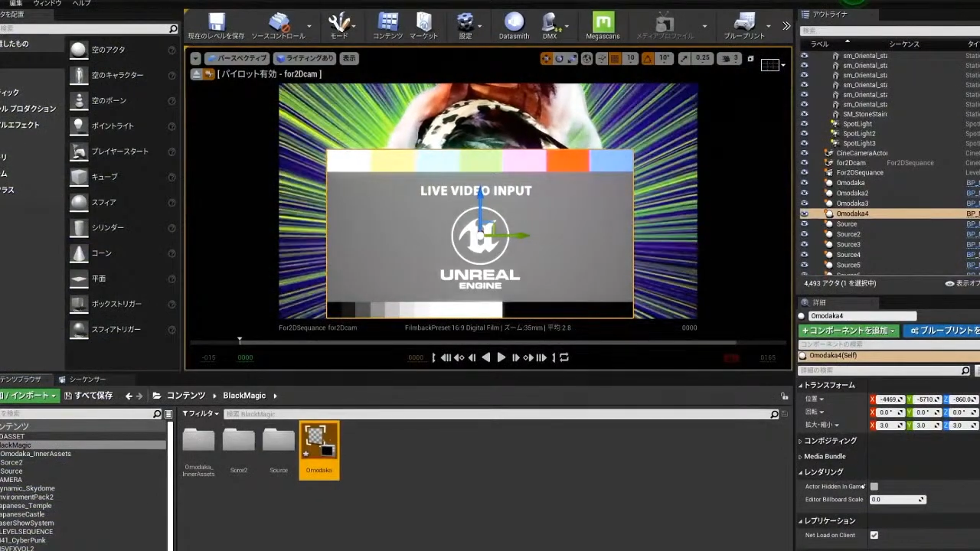Launch the Megascans plugin icon
Screen dimensions: 980x551
603,23
